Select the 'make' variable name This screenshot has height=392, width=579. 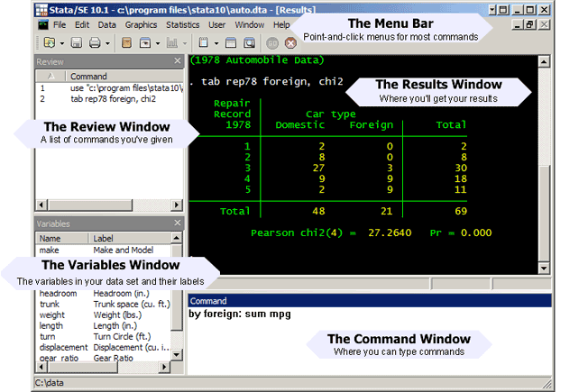click(x=49, y=250)
